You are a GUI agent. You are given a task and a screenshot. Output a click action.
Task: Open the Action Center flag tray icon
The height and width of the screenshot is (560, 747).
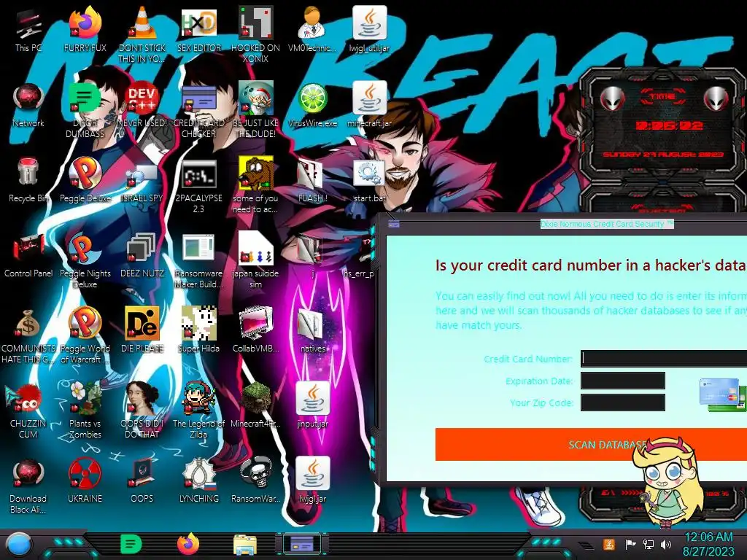coord(631,544)
